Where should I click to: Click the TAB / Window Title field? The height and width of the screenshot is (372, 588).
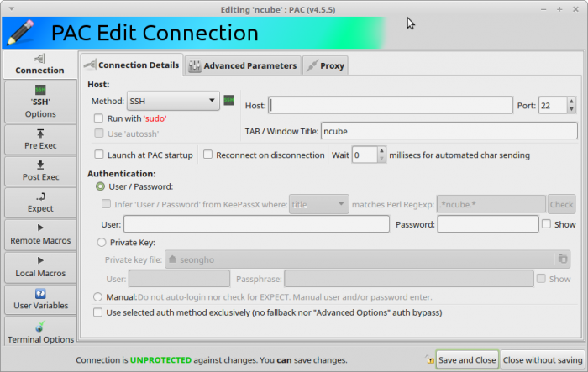449,131
